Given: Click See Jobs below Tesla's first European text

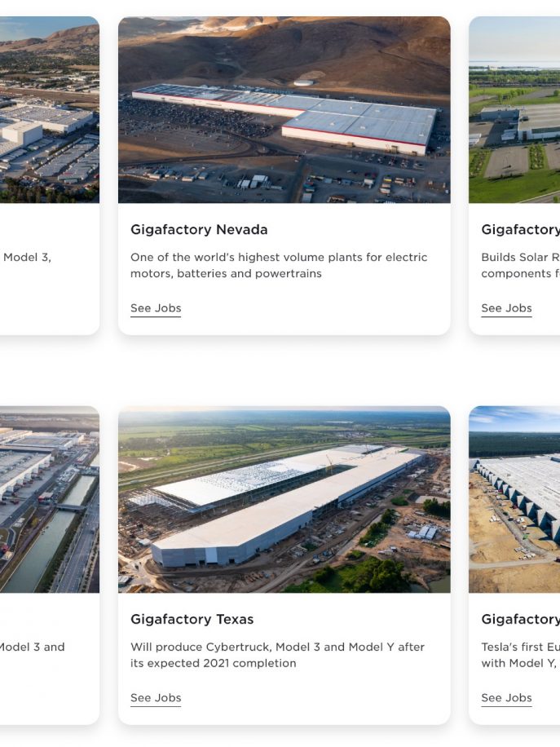Looking at the screenshot, I should click(506, 698).
